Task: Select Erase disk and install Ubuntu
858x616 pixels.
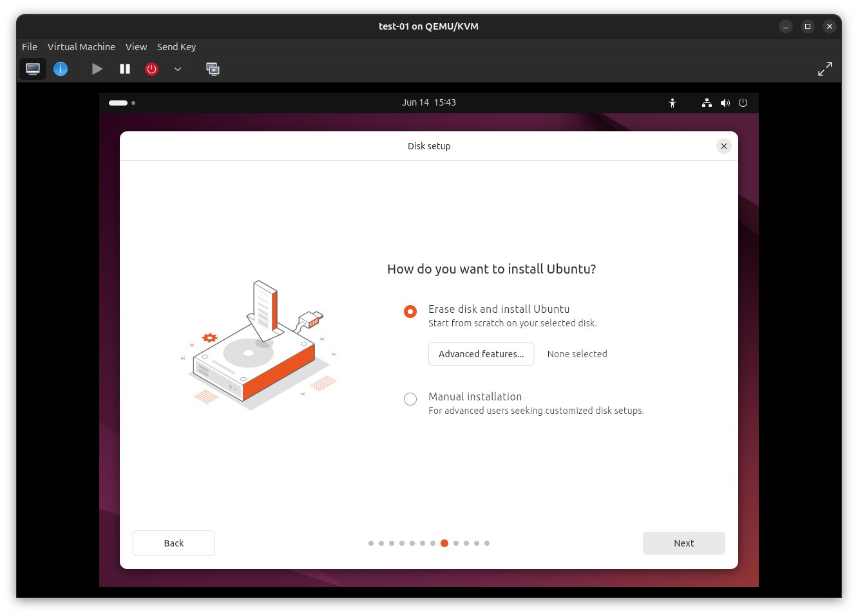Action: (410, 312)
